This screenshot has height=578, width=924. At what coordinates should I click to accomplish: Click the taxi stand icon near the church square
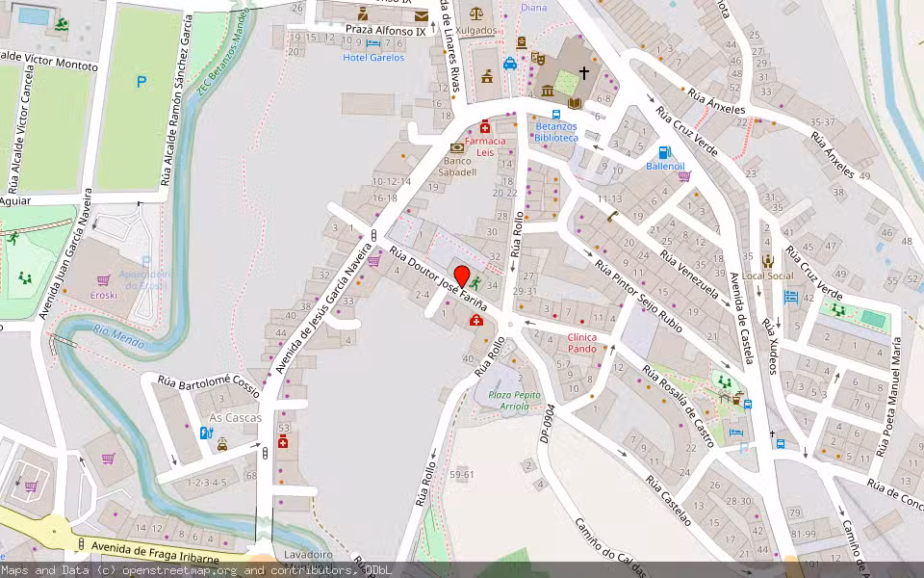click(509, 63)
